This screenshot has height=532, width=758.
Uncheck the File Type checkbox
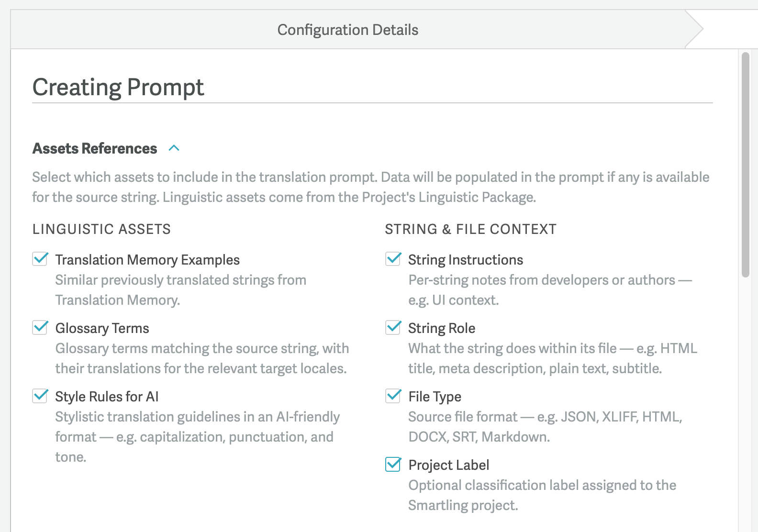(x=393, y=396)
